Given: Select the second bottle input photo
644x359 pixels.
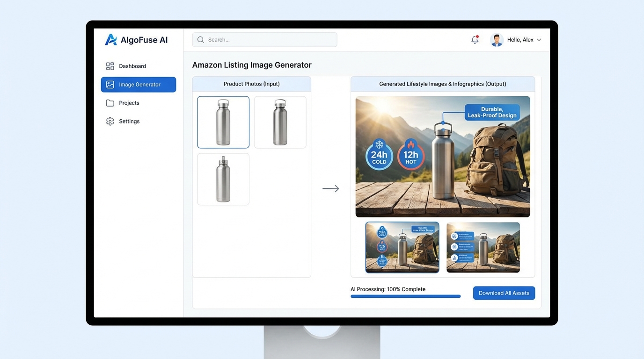Looking at the screenshot, I should 280,122.
